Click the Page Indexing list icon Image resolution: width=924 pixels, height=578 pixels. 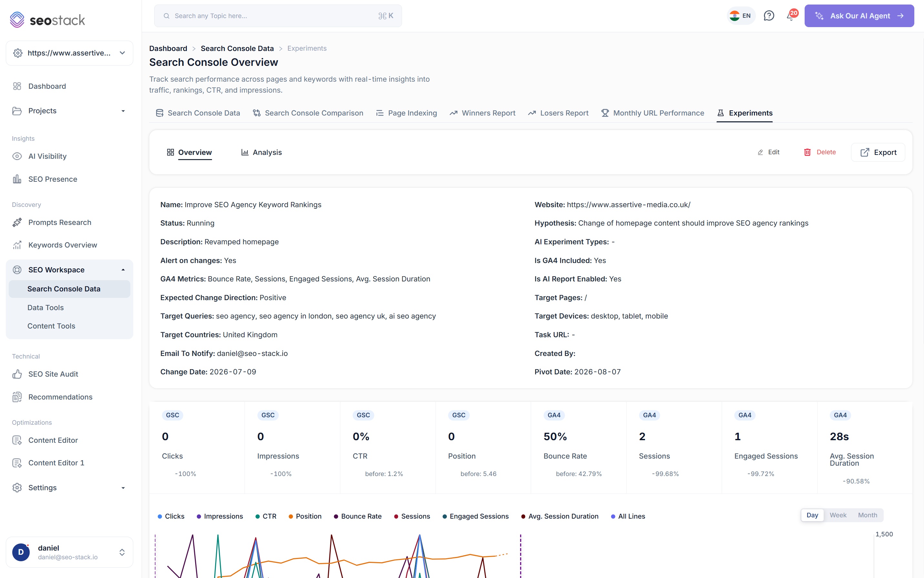coord(380,113)
